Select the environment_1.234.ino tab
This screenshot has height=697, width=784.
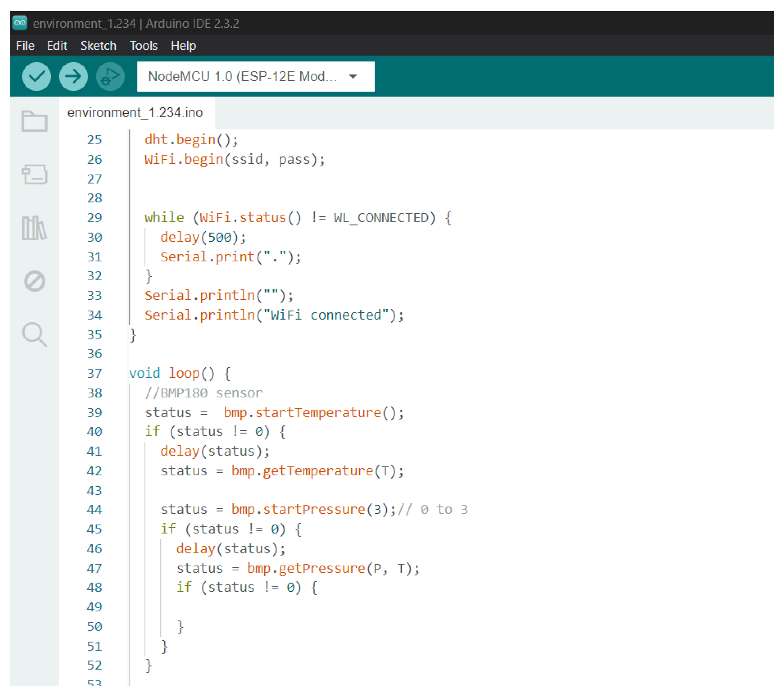coord(135,113)
